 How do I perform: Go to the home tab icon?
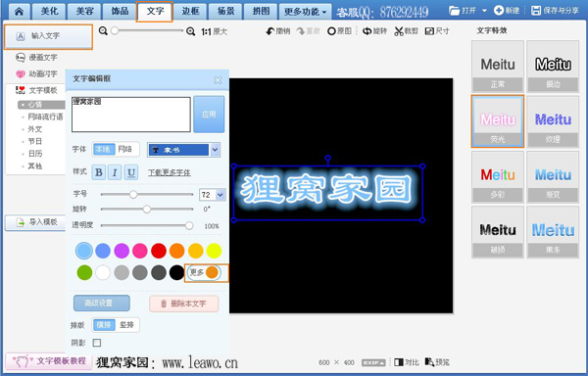19,11
